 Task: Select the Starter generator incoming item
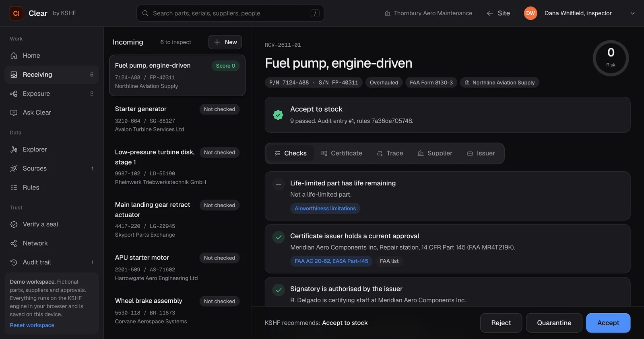point(177,119)
